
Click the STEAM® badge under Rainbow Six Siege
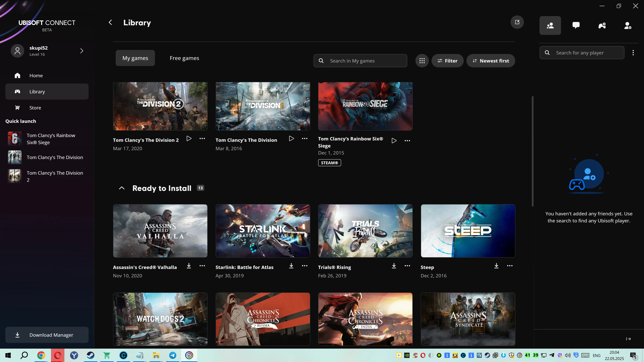(x=330, y=163)
